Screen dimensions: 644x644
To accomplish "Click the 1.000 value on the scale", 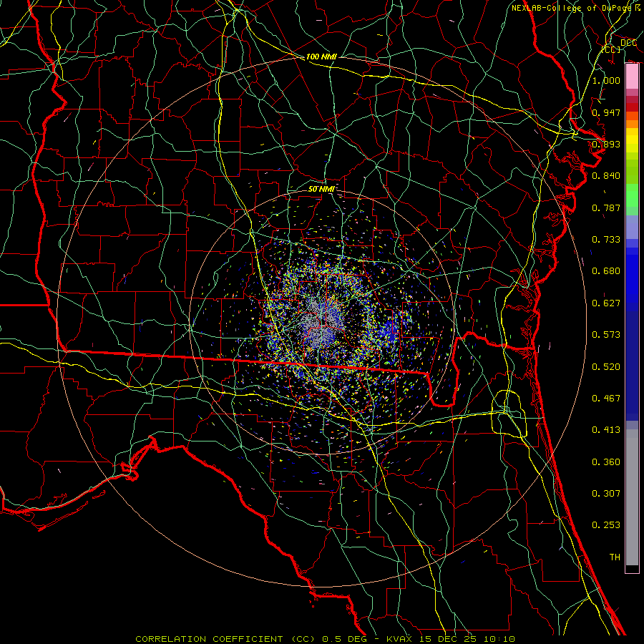I will click(606, 80).
